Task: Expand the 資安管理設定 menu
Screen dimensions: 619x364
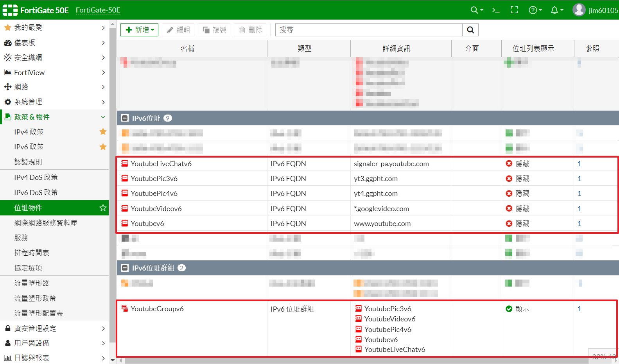Action: tap(54, 328)
